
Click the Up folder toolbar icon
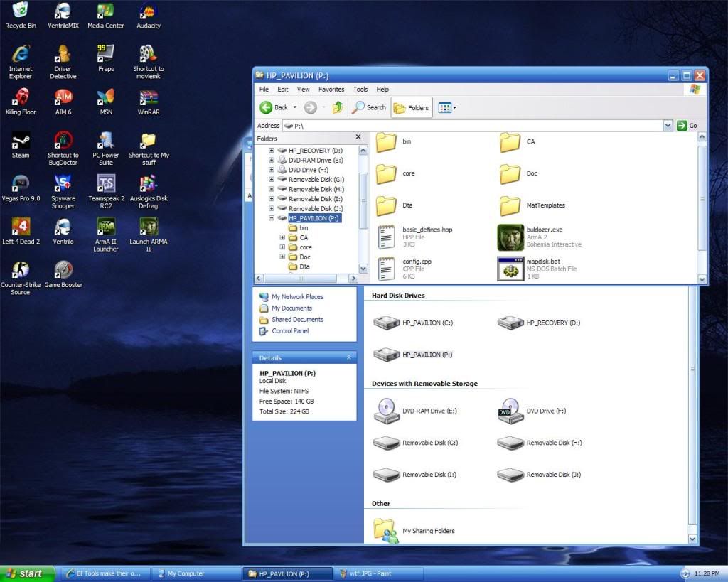(338, 107)
